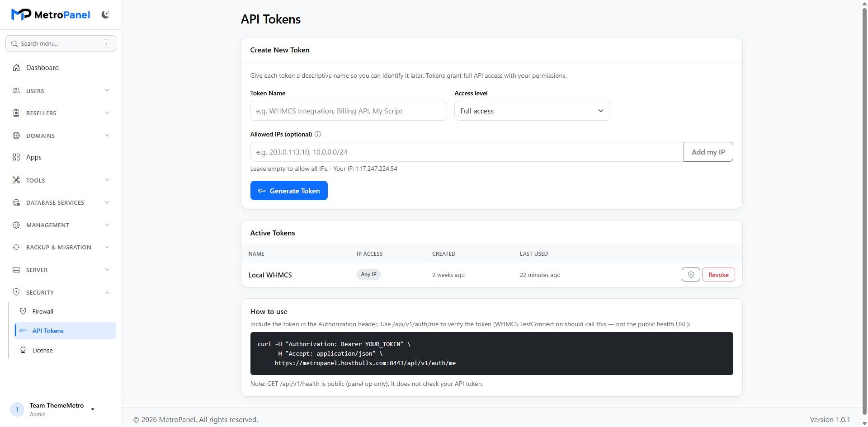Toggle dark mode moon icon
The image size is (868, 427).
[x=105, y=15]
